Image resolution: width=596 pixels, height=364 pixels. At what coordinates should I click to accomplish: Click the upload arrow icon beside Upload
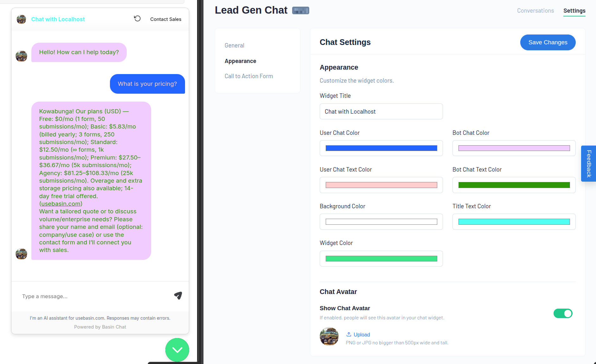coord(349,335)
